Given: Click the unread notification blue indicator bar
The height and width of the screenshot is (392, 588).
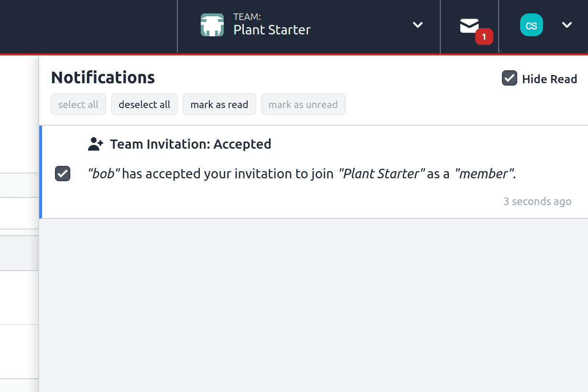Looking at the screenshot, I should tap(40, 172).
